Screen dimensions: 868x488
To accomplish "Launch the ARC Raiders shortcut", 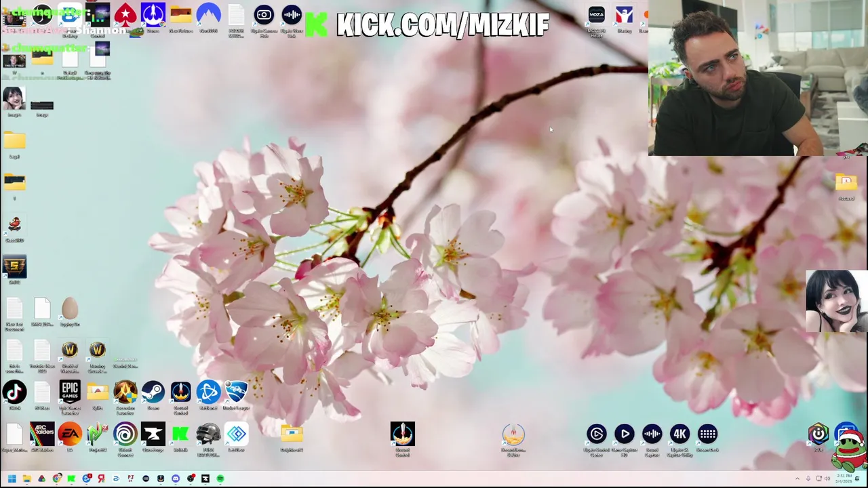I will pos(42,434).
